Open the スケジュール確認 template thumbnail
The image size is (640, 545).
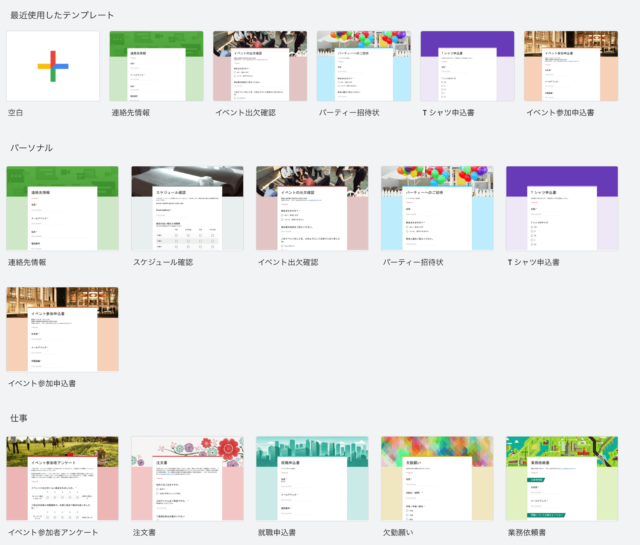tap(187, 208)
